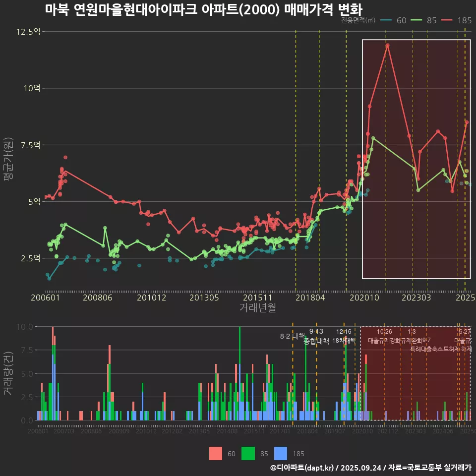Click the salmon 60 swatch in bottom legend
Image resolution: width=476 pixels, height=476 pixels.
pyautogui.click(x=216, y=453)
